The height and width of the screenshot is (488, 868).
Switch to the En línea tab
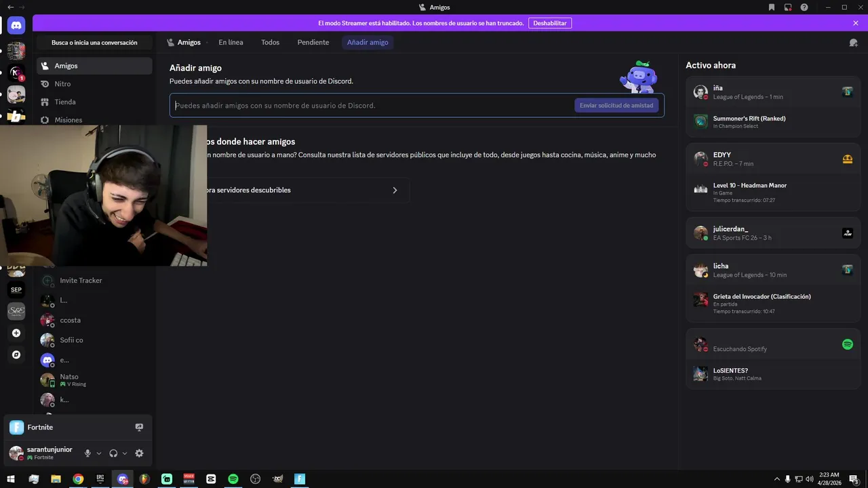[x=231, y=42]
